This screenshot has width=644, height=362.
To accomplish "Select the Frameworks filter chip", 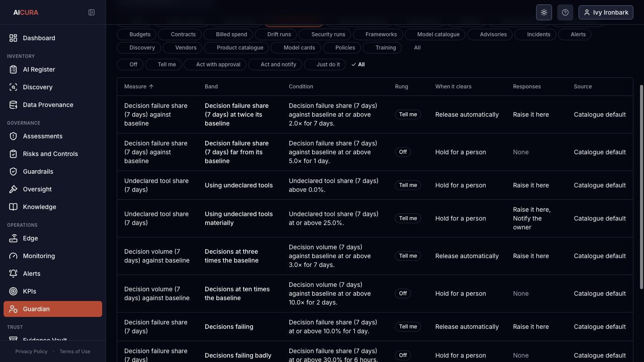I will click(x=377, y=34).
